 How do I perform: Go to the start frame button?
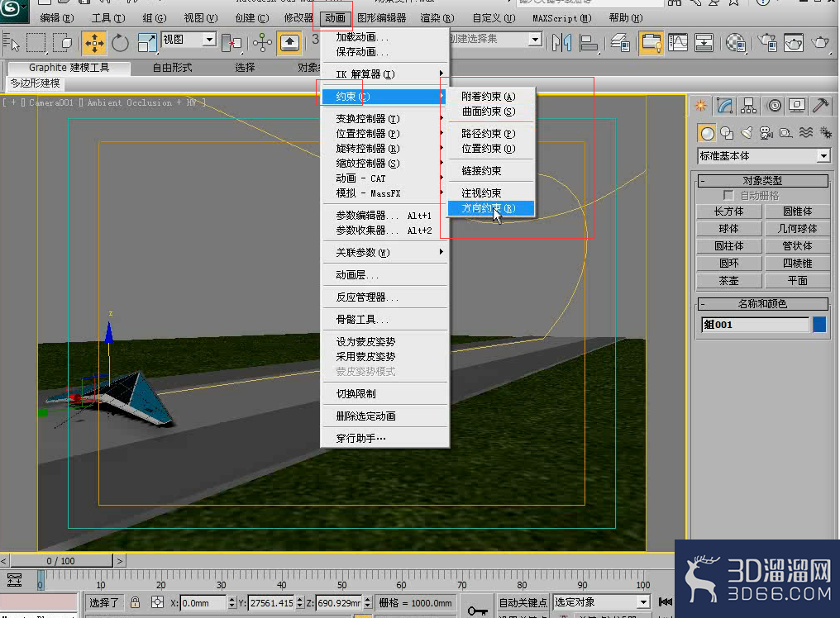pyautogui.click(x=665, y=602)
